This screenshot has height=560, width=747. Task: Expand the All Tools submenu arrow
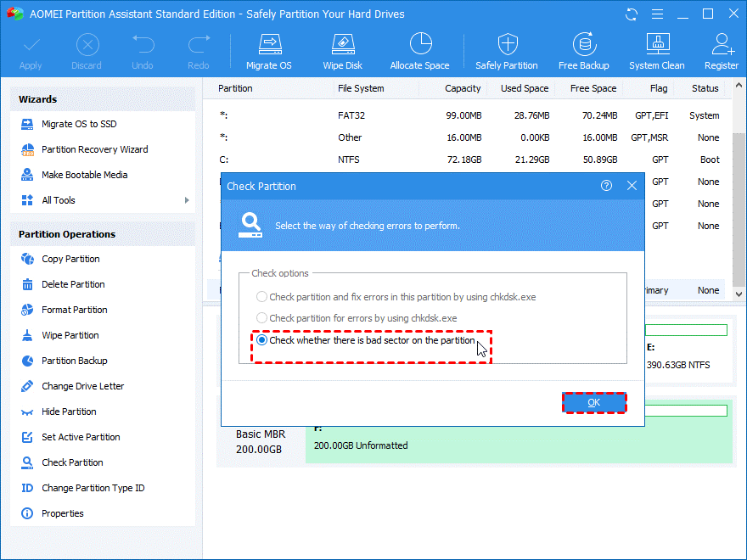[x=186, y=200]
